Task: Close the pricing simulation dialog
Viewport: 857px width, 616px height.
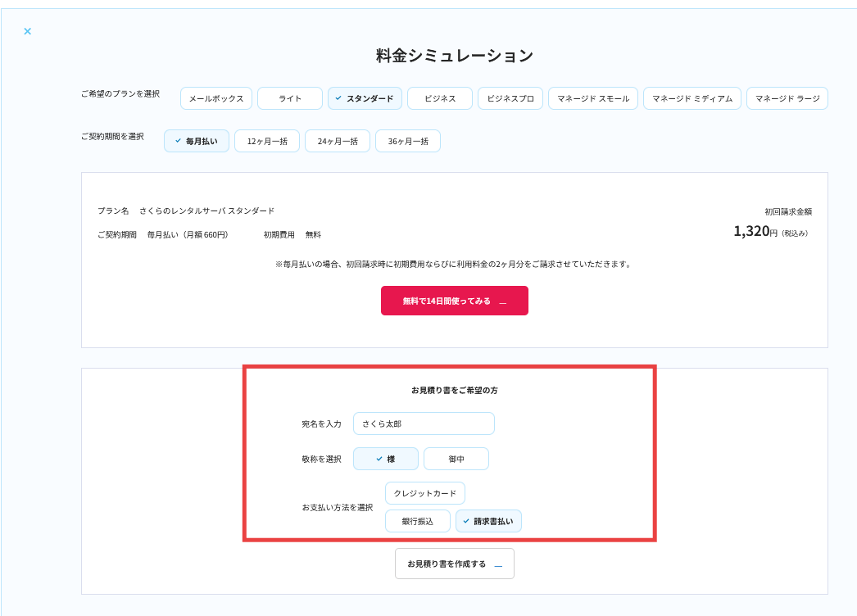Action: pos(27,31)
